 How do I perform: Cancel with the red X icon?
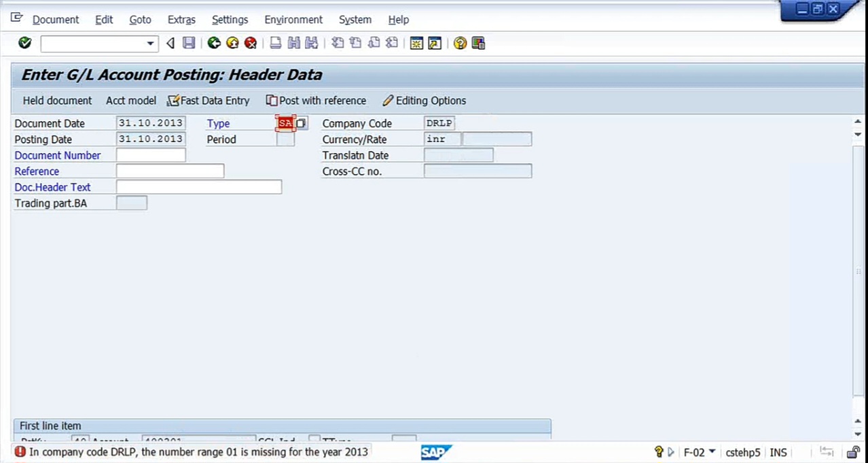[251, 44]
